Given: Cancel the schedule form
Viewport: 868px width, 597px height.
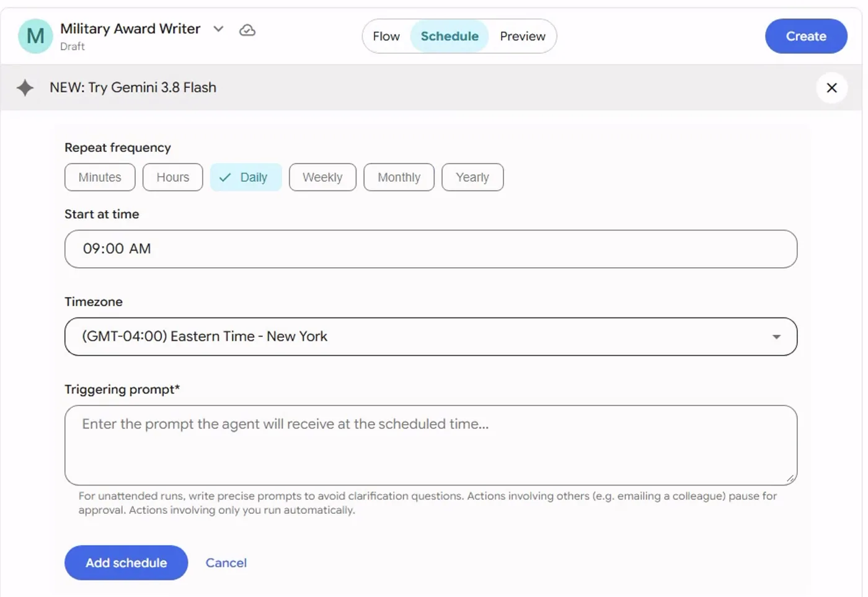Looking at the screenshot, I should (226, 563).
